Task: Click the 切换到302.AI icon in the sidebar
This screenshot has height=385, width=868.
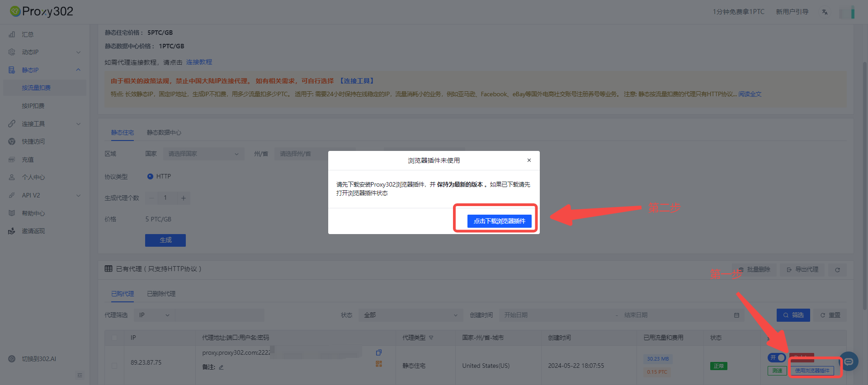Action: point(12,359)
